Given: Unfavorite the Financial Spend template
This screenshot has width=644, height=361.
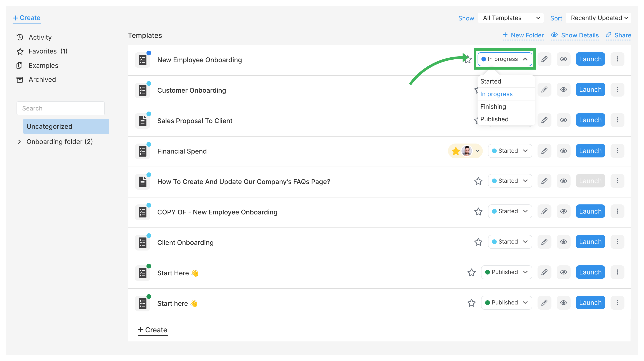Looking at the screenshot, I should coord(455,151).
